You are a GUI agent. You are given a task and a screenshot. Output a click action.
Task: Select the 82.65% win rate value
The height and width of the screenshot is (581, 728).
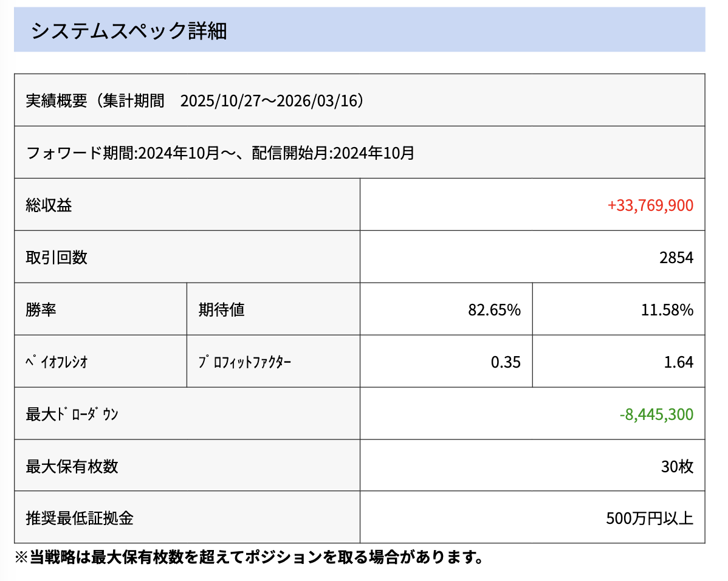494,310
